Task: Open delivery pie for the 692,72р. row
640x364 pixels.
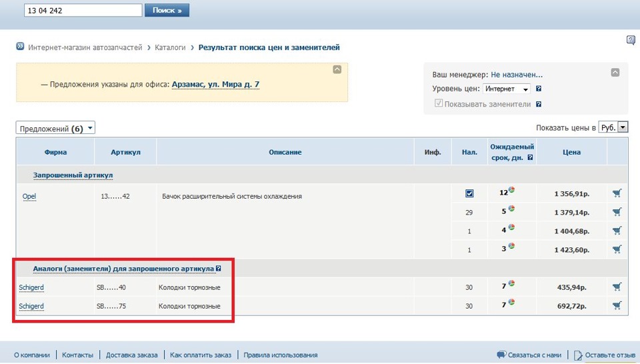Action: tap(511, 303)
